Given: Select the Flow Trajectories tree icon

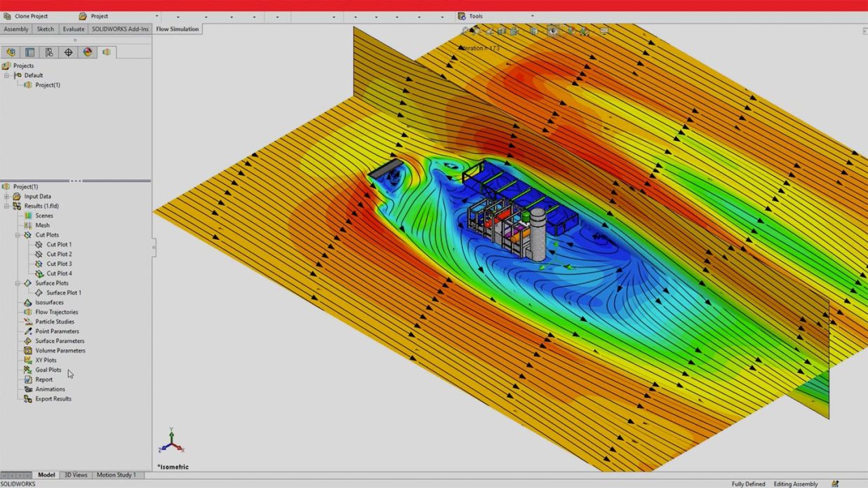Looking at the screenshot, I should pyautogui.click(x=28, y=312).
